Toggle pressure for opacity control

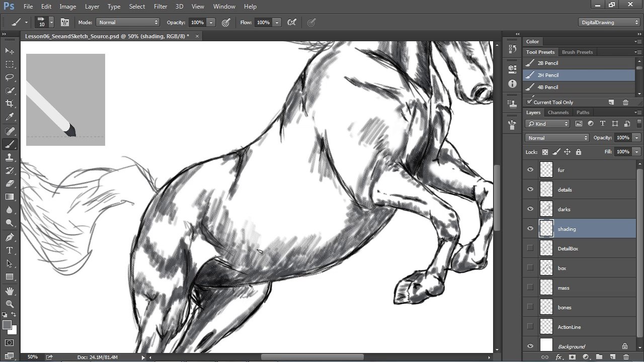tap(226, 22)
